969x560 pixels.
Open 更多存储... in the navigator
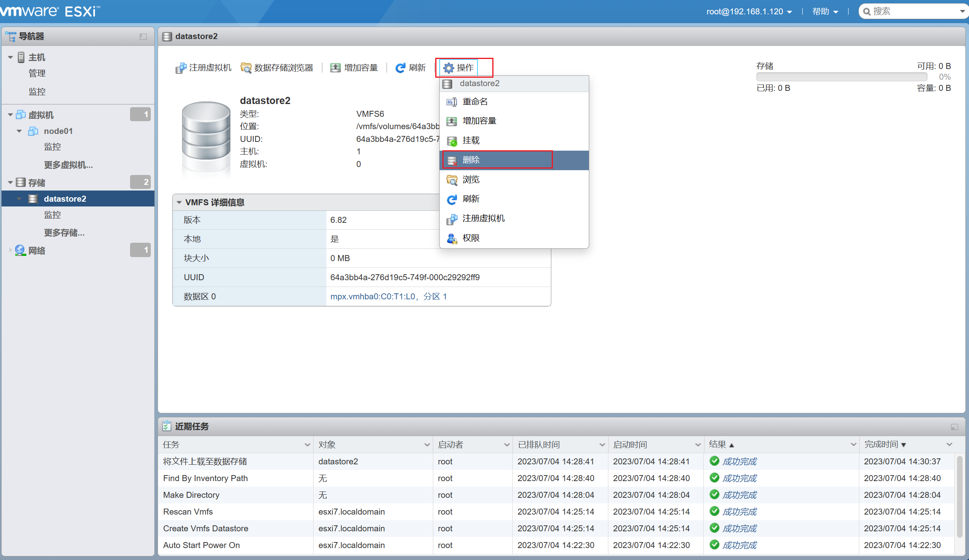pos(64,233)
